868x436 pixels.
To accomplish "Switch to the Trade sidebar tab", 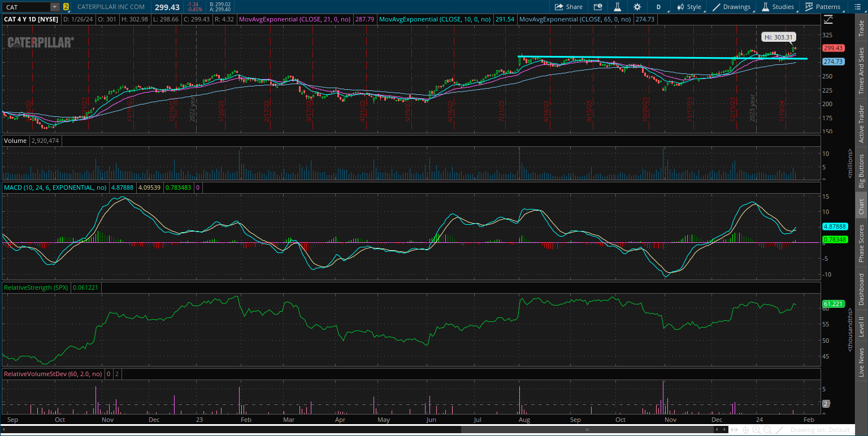I will [861, 28].
